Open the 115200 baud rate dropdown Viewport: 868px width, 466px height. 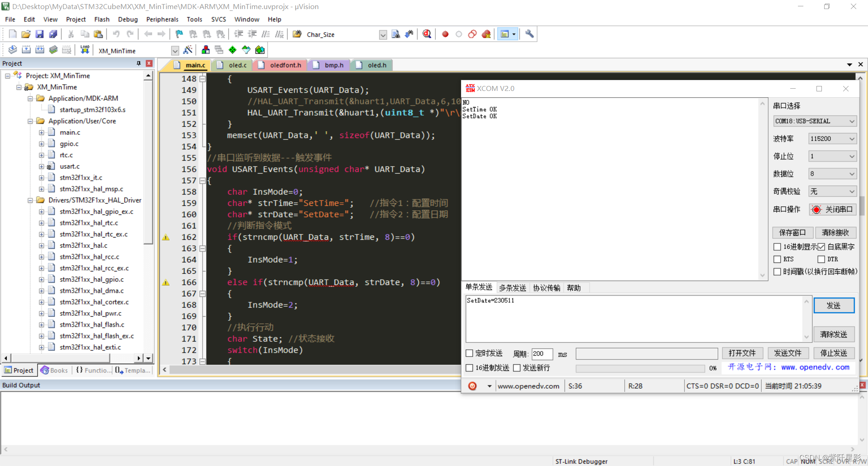click(832, 139)
